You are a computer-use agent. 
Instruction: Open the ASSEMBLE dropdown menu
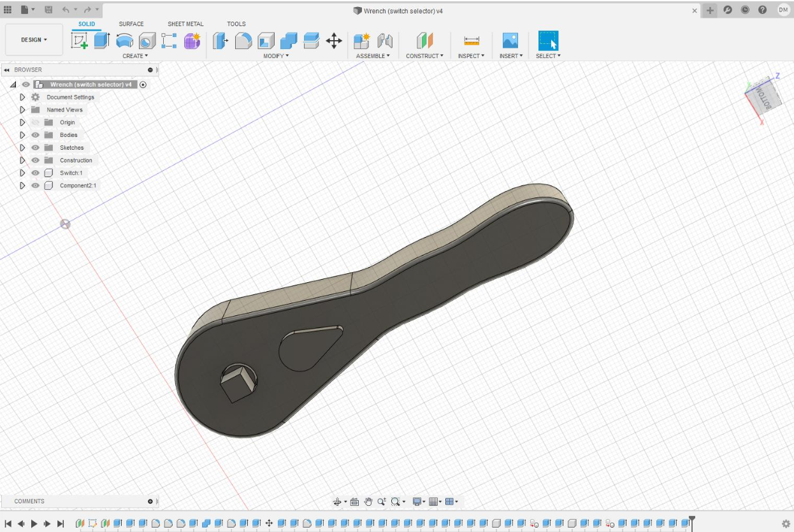click(x=373, y=56)
